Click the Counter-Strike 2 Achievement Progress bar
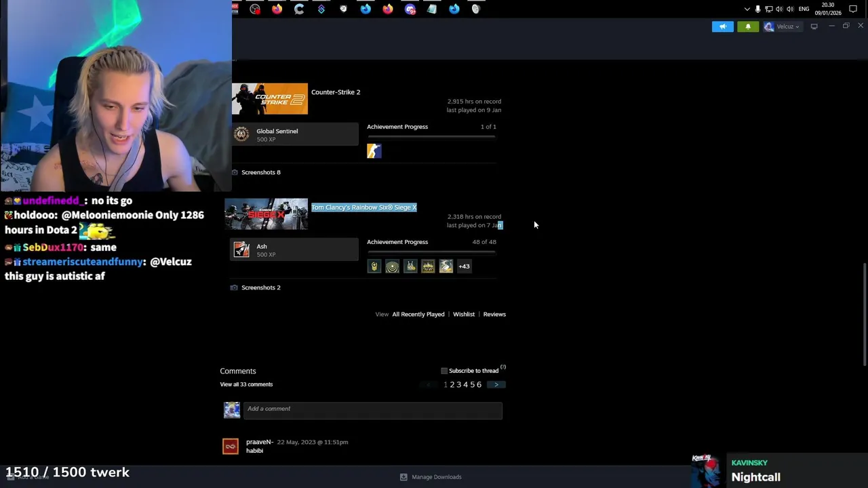Viewport: 868px width, 488px height. coord(431,137)
